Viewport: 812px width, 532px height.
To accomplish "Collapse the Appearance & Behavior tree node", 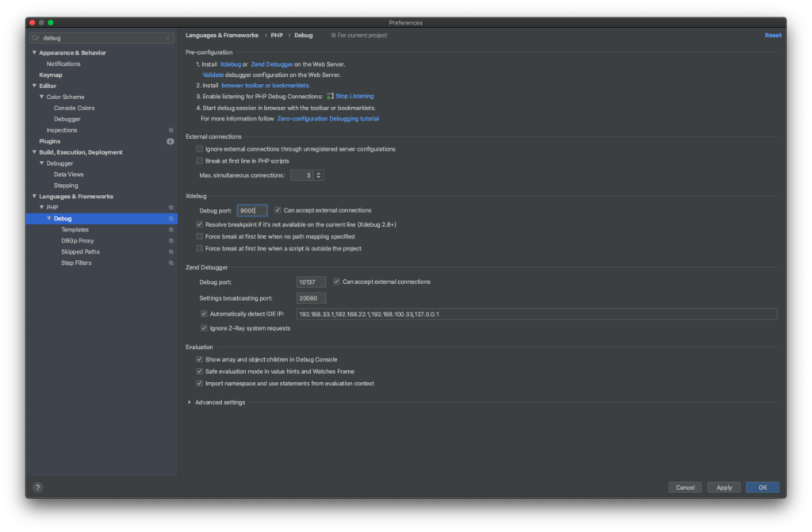I will 34,52.
